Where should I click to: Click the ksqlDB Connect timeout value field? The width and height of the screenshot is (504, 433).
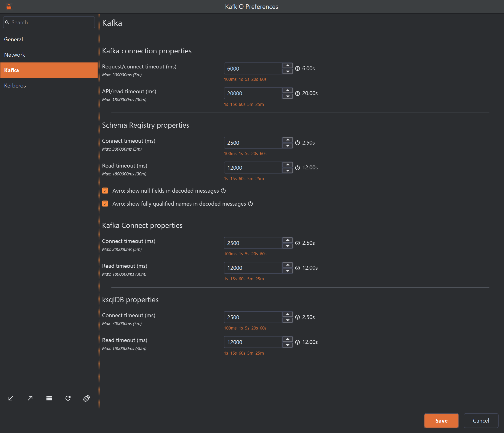click(x=253, y=317)
